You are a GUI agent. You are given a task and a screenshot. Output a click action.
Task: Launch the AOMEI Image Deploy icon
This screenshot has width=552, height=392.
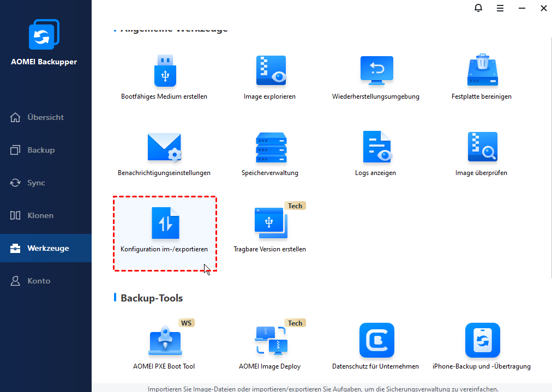coord(271,340)
